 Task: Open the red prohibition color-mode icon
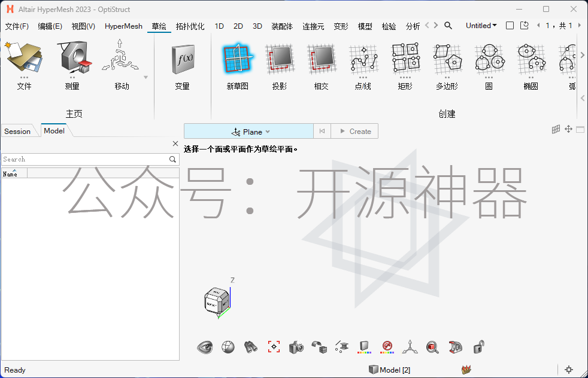point(387,347)
